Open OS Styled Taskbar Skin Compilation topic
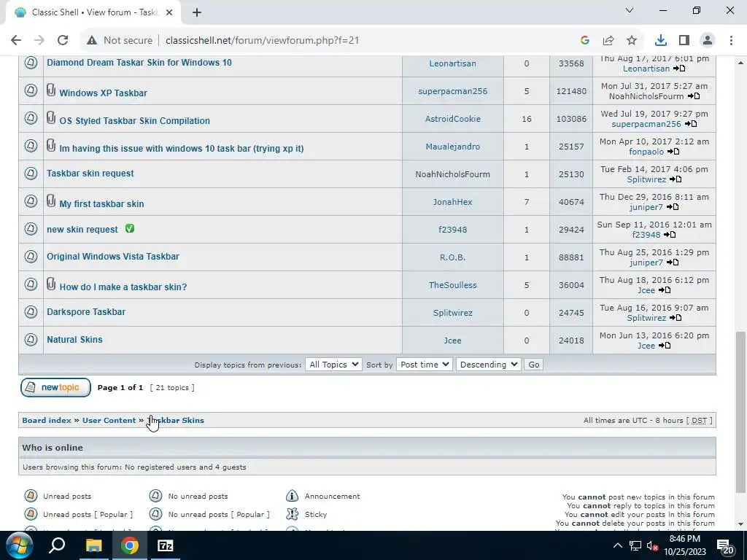 [x=135, y=121]
